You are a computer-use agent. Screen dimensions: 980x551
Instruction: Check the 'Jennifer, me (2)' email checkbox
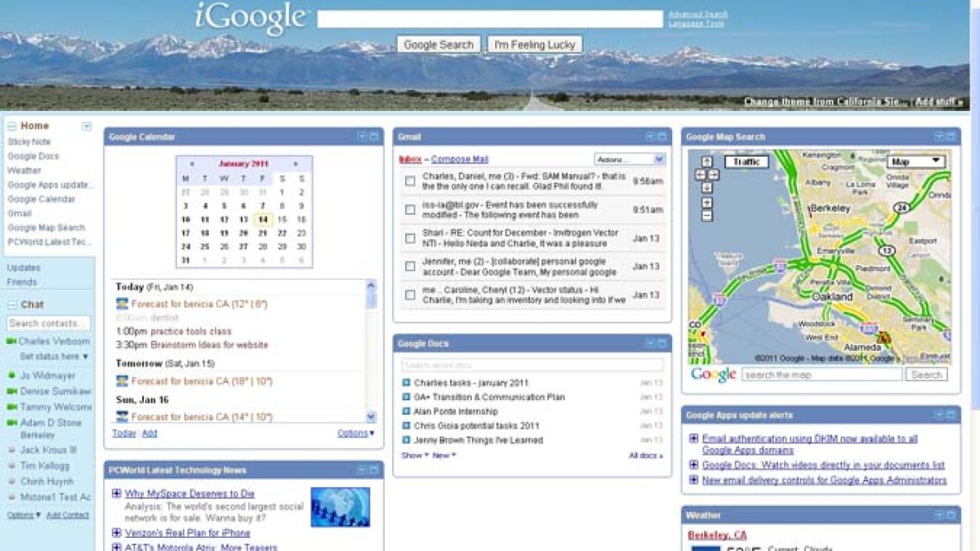(410, 266)
